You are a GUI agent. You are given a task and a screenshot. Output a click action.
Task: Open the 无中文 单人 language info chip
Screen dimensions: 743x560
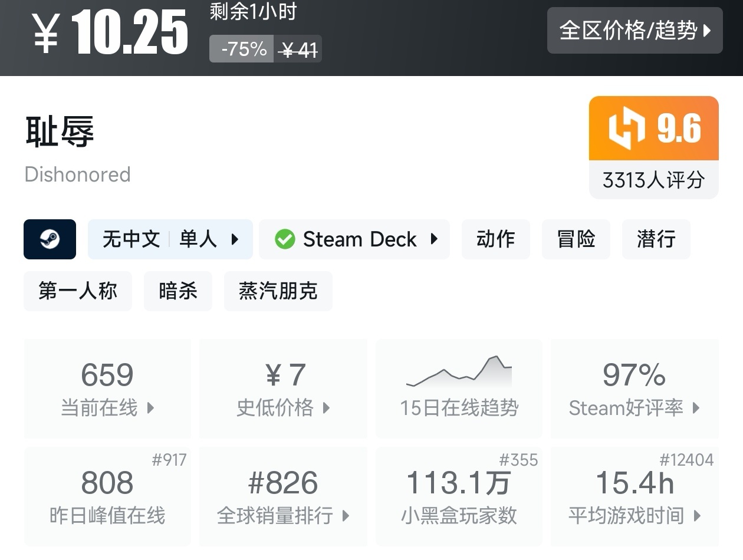(x=170, y=239)
